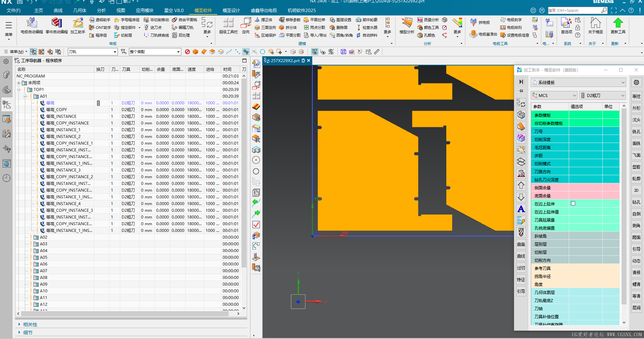644x339 pixels.
Task: Click the 孔颜色 hole color tool
Action: pos(426,35)
